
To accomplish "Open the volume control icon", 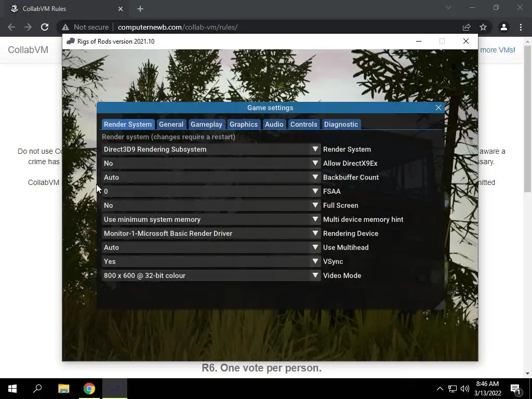I will (465, 389).
